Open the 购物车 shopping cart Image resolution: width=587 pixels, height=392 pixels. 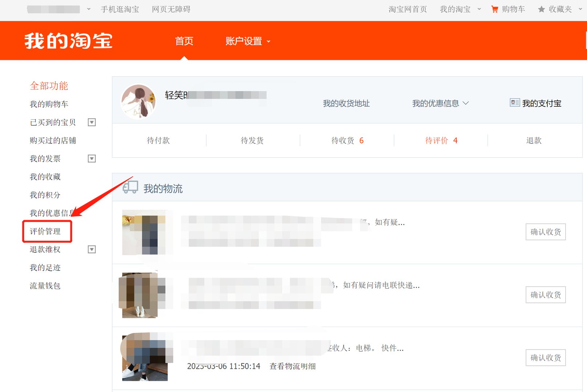pyautogui.click(x=508, y=9)
